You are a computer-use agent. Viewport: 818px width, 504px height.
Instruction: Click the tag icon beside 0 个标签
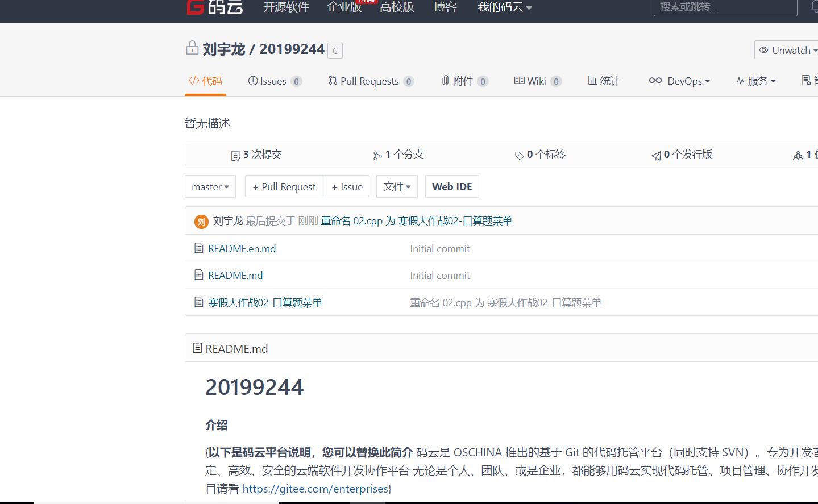pyautogui.click(x=519, y=155)
